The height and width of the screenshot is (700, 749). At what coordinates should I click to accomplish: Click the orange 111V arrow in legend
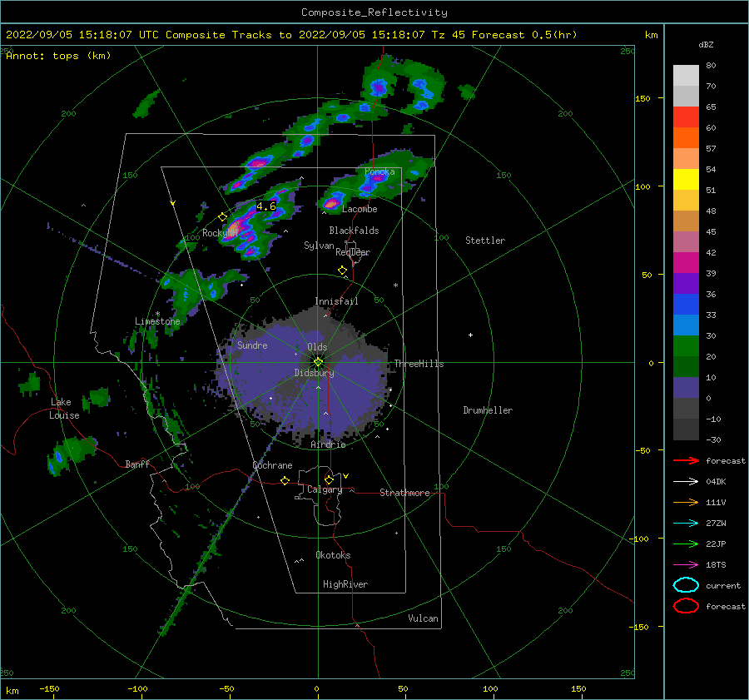point(686,502)
